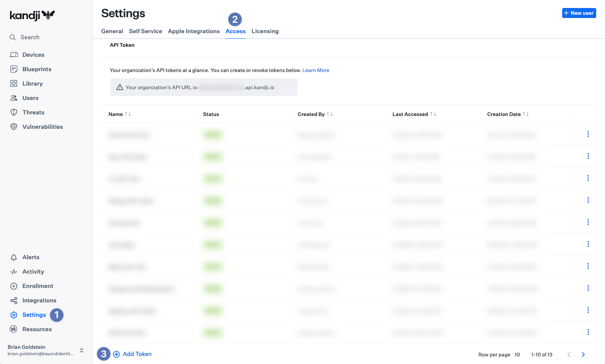Go to the next page of tokens

point(583,354)
